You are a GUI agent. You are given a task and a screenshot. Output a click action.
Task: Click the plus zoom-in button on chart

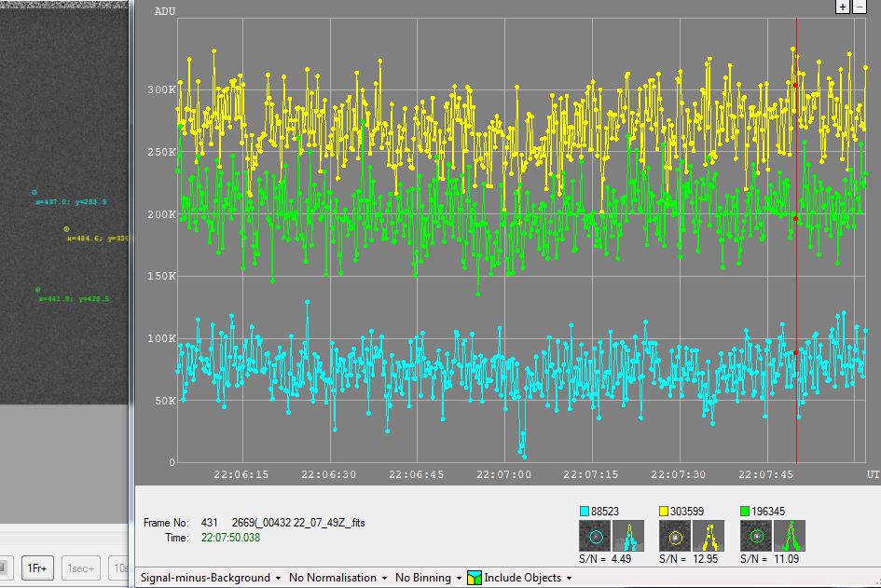pos(842,7)
